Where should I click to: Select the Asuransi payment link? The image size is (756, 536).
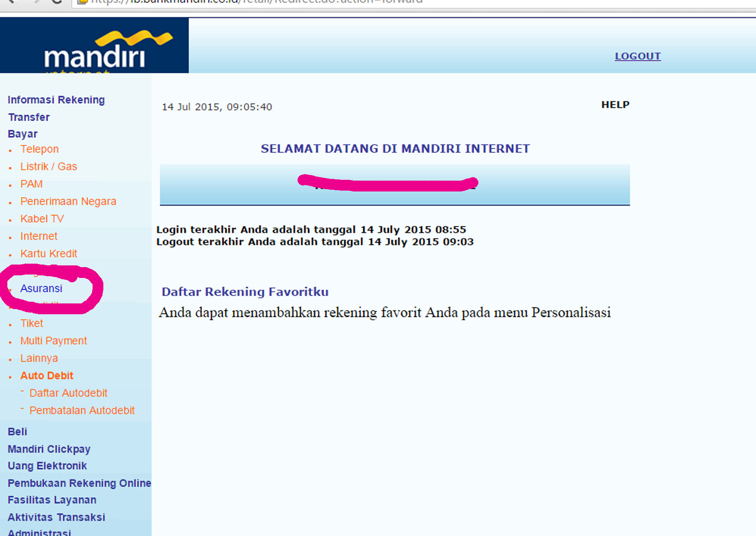[x=41, y=288]
